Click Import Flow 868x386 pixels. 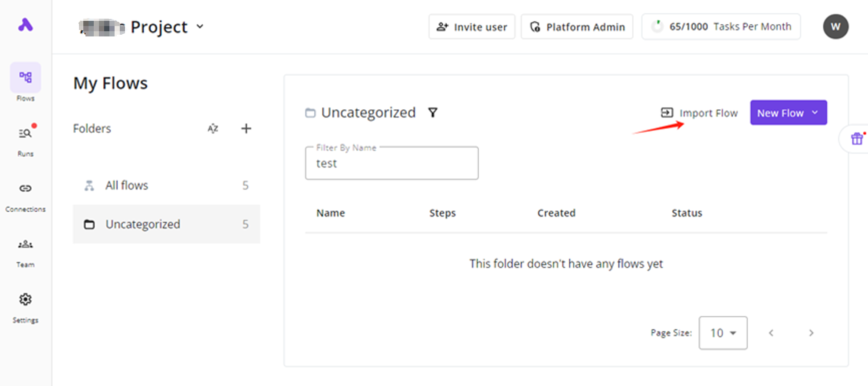click(699, 113)
